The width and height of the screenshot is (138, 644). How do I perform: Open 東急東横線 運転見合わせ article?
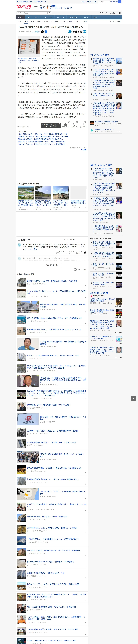click(x=63, y=418)
